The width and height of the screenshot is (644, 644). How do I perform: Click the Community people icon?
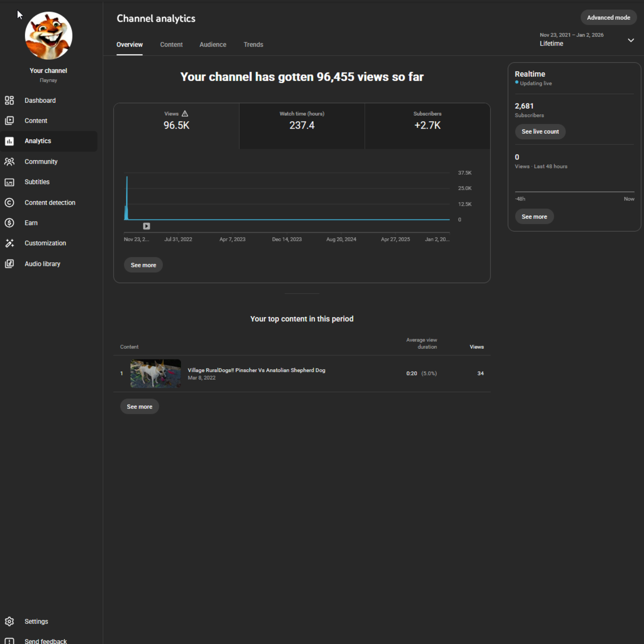9,162
